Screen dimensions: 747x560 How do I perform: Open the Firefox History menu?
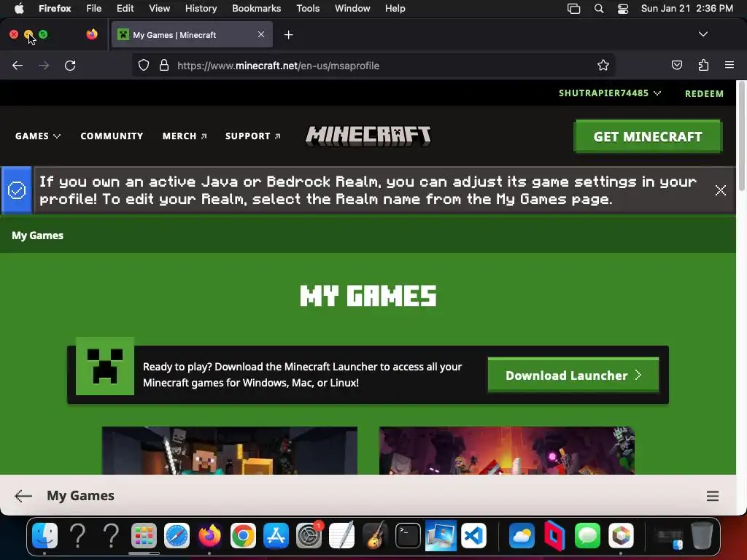point(201,9)
